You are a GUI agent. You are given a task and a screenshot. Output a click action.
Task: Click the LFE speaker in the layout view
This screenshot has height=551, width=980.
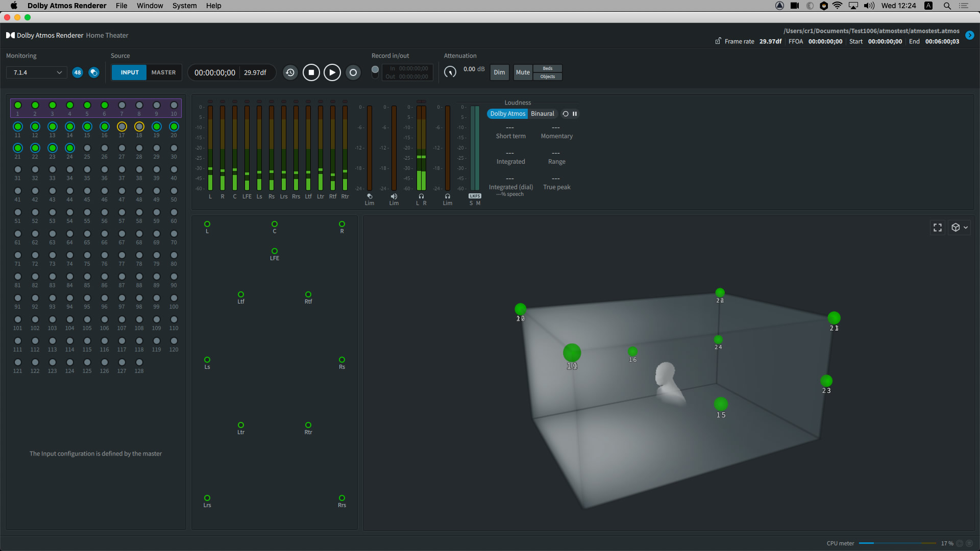(275, 251)
